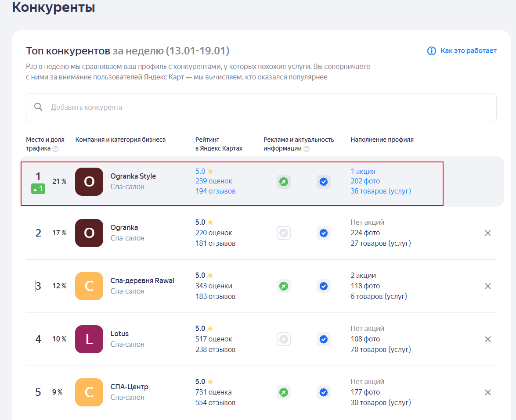
Task: Open the '194 отзывов' link
Action: tap(215, 191)
